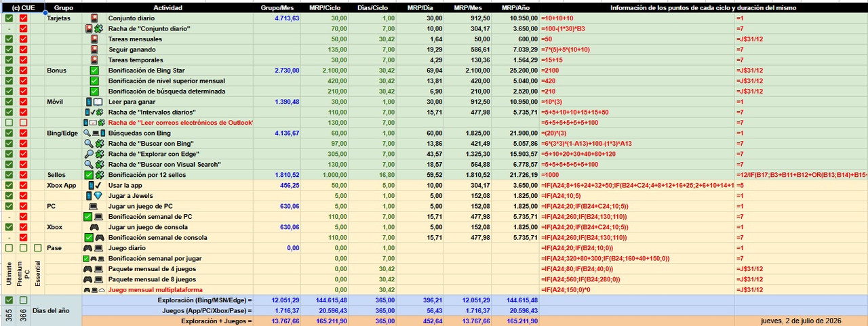Enable the Premium PC checkbox in the Pase row
This screenshot has height=326, width=868.
24,247
